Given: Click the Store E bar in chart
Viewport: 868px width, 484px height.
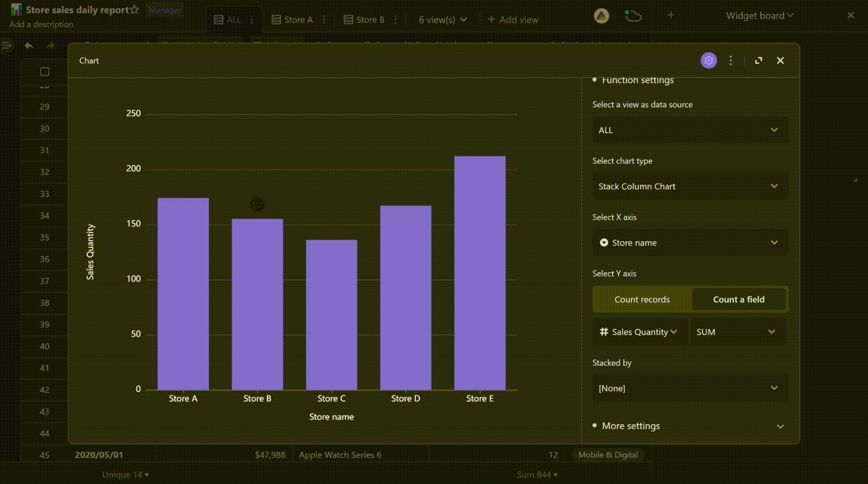Looking at the screenshot, I should click(480, 273).
